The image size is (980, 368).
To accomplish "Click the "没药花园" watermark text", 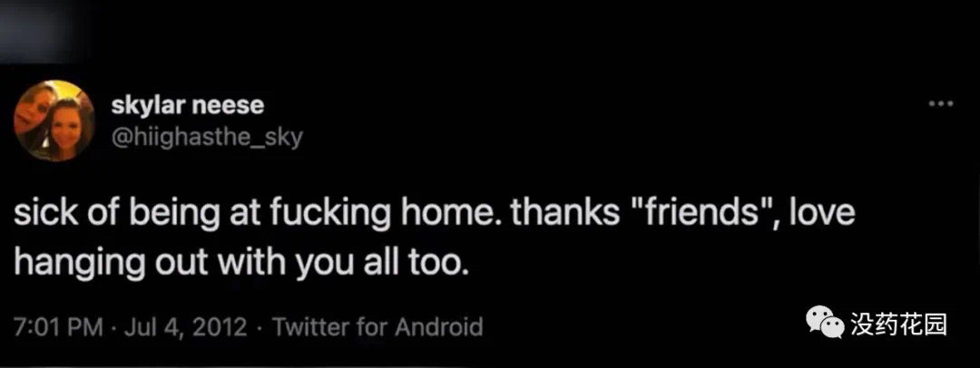I will tap(898, 324).
